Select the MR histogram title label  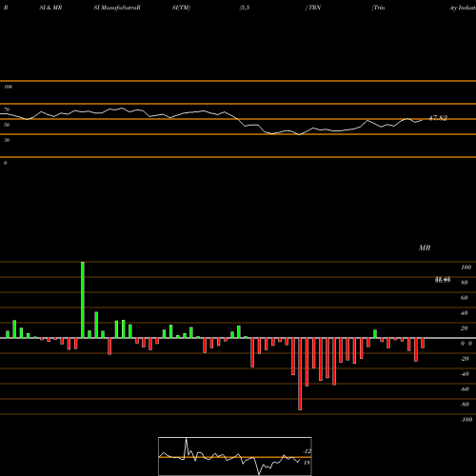tap(425, 248)
